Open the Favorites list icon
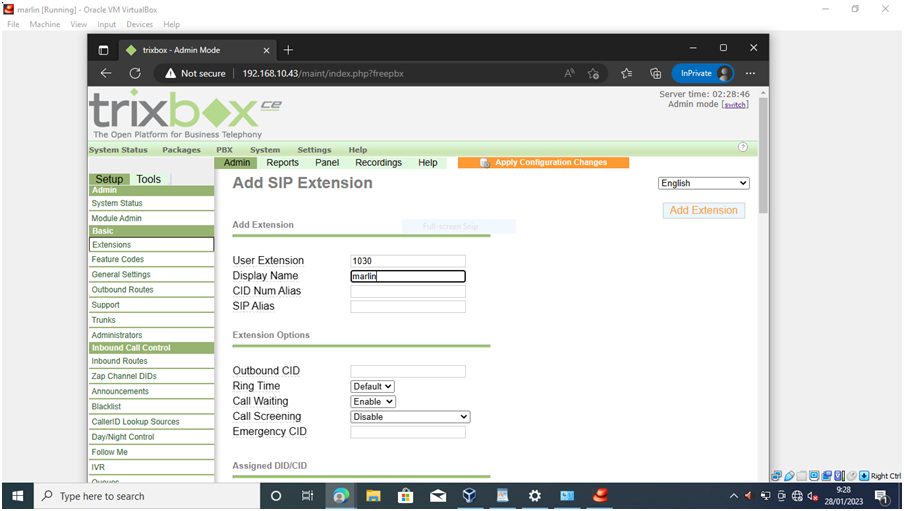This screenshot has width=904, height=511. (627, 73)
